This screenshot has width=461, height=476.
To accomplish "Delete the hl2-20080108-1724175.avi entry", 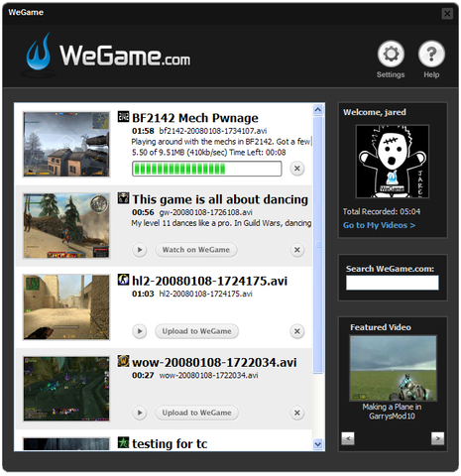I will tap(297, 331).
